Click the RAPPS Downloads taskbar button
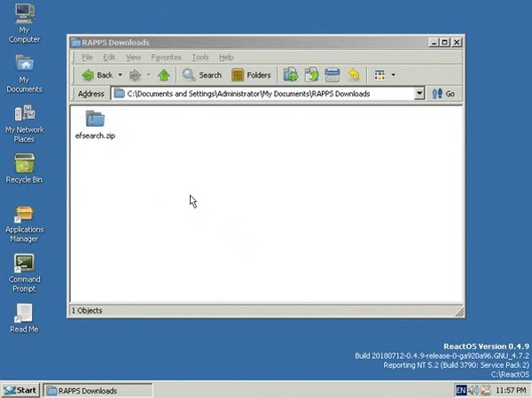The width and height of the screenshot is (532, 398). coord(98,391)
